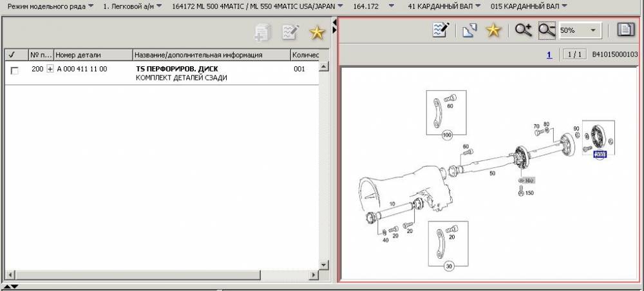Screen dimensions: 644x291
Task: Click the page 1 link above diagram
Action: pos(549,55)
